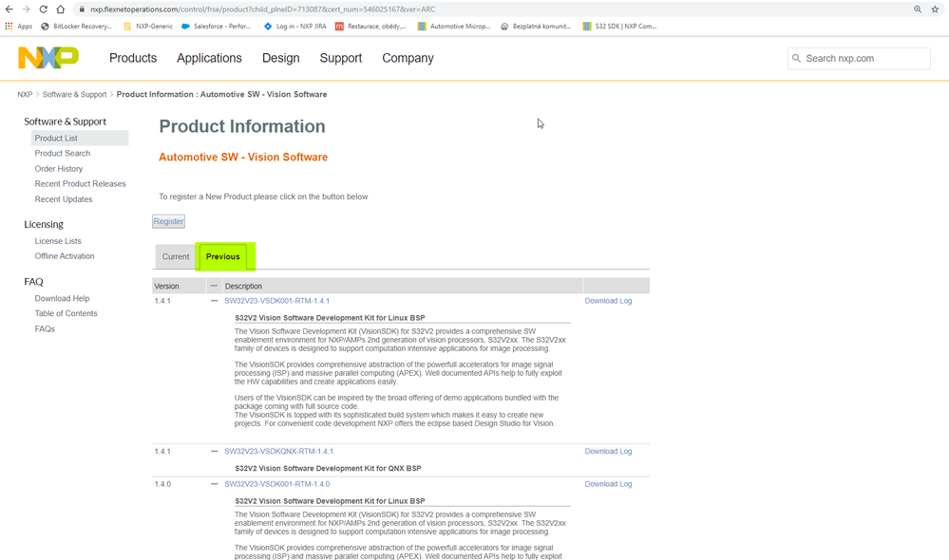The height and width of the screenshot is (560, 949).
Task: Click the browser address bar URL
Action: click(x=263, y=9)
